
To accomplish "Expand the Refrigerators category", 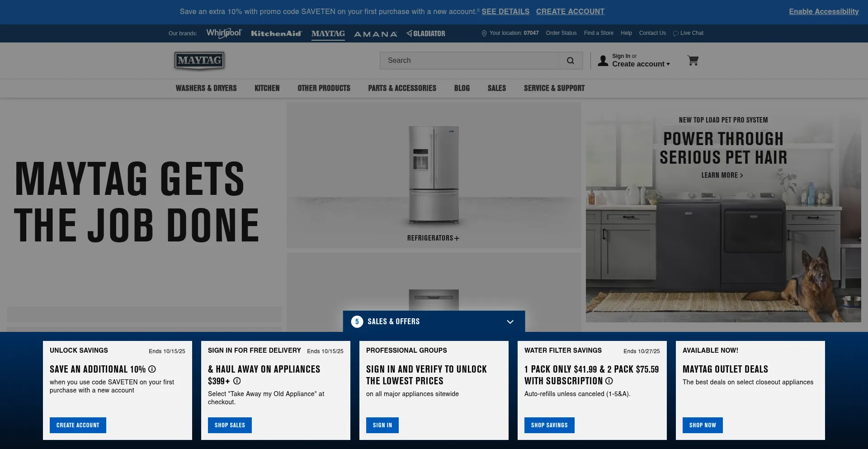I will pos(433,238).
